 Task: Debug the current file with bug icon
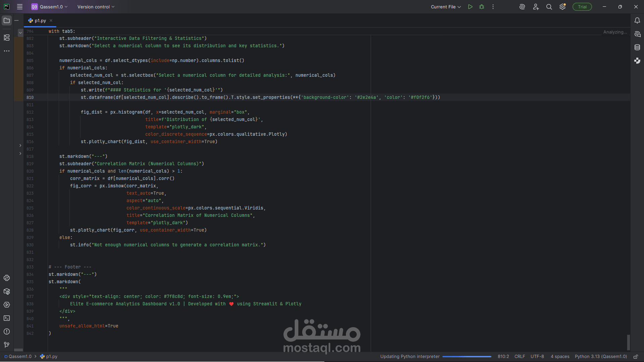coord(482,7)
